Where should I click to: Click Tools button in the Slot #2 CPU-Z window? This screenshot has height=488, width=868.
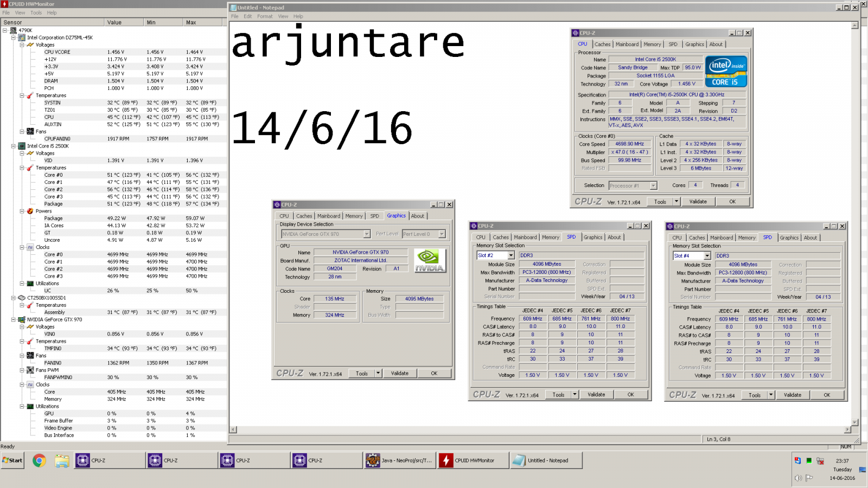(558, 395)
